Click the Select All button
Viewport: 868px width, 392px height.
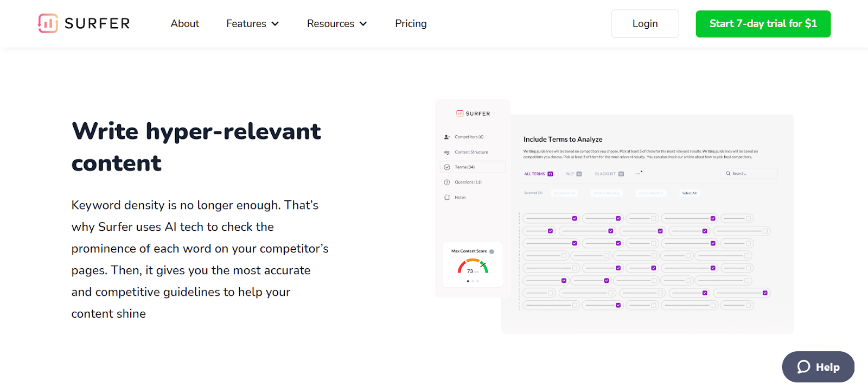[x=690, y=193]
